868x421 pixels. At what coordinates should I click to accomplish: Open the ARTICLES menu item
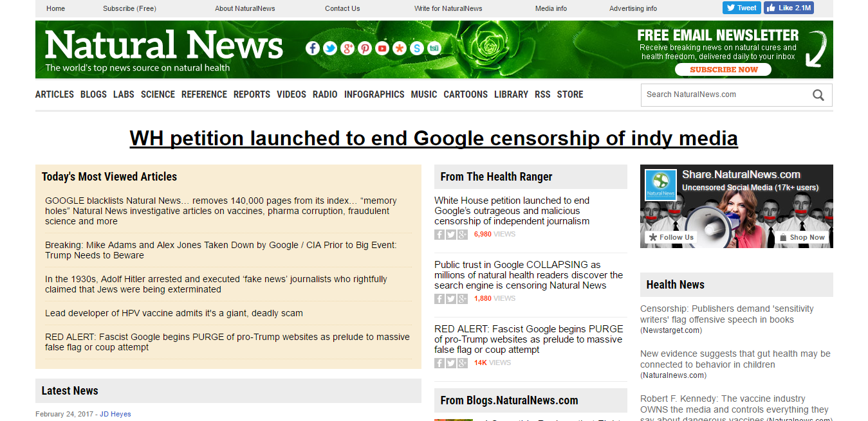click(x=55, y=94)
